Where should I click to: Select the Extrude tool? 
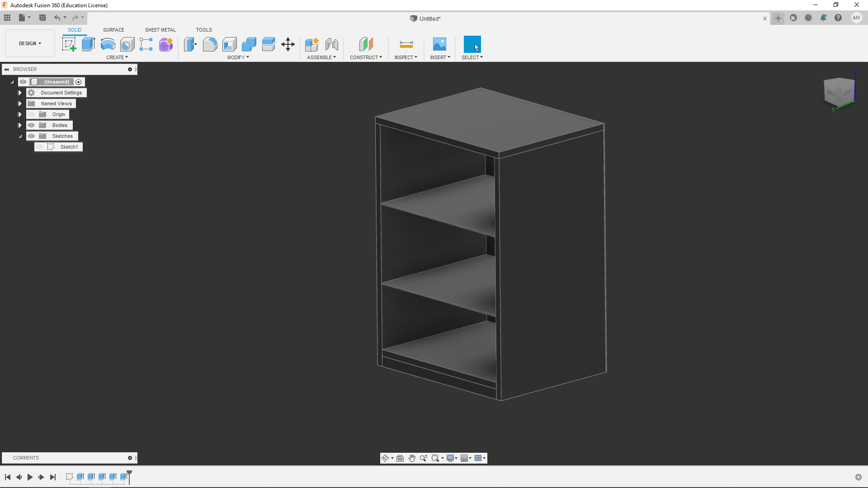pos(88,44)
